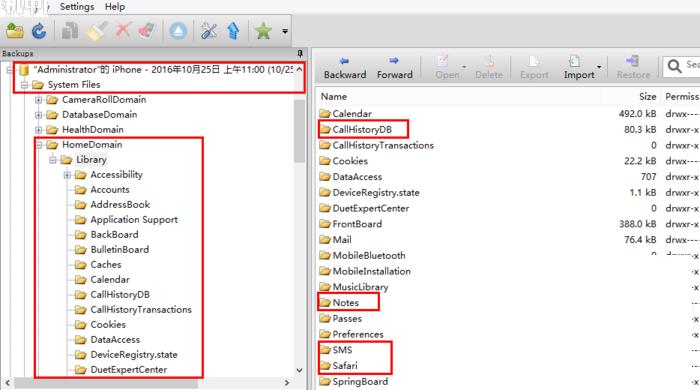Select BackBoard folder in the tree

pos(114,235)
